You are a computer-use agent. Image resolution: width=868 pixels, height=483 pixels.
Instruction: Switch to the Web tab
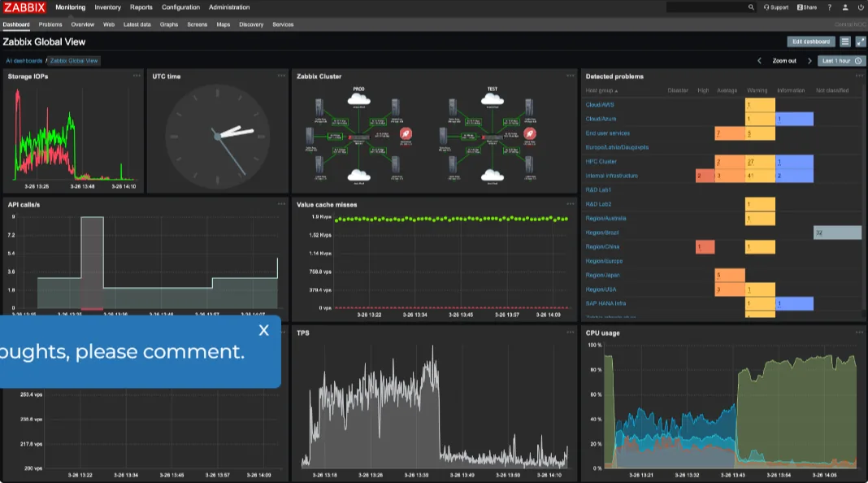click(x=109, y=24)
